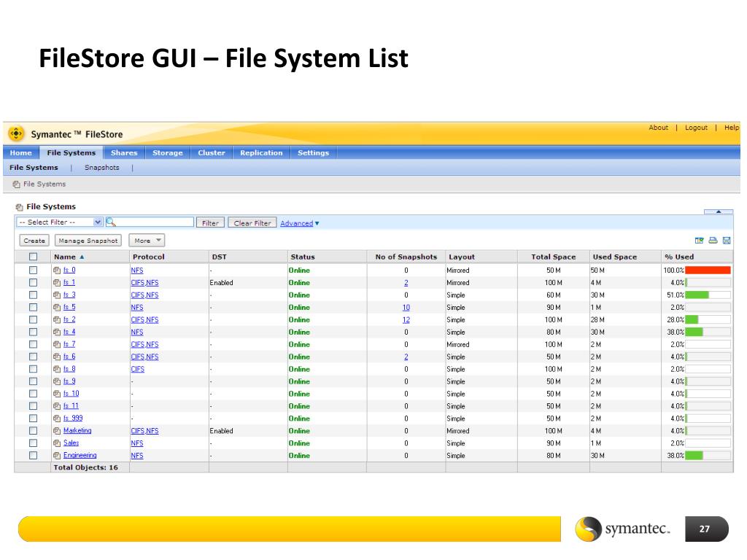Screen dimensions: 747x560
Task: Check the checkbox for fs_0 row
Action: tap(33, 270)
